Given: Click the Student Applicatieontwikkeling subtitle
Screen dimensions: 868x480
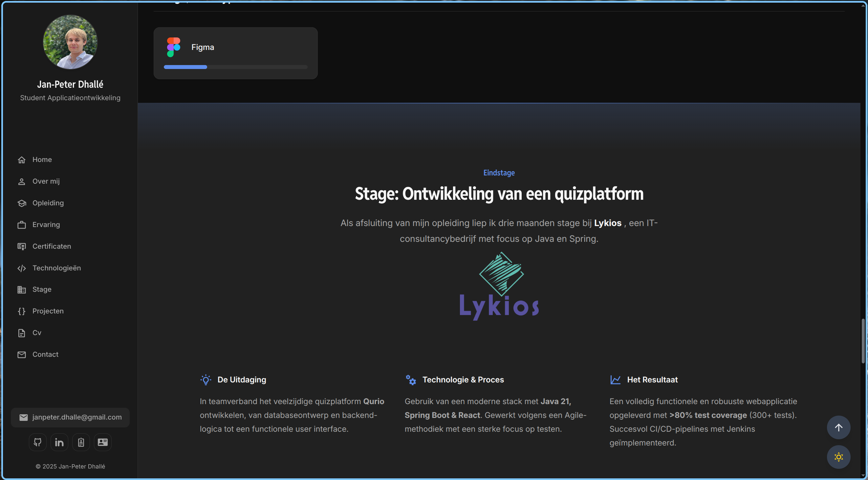Looking at the screenshot, I should (70, 98).
